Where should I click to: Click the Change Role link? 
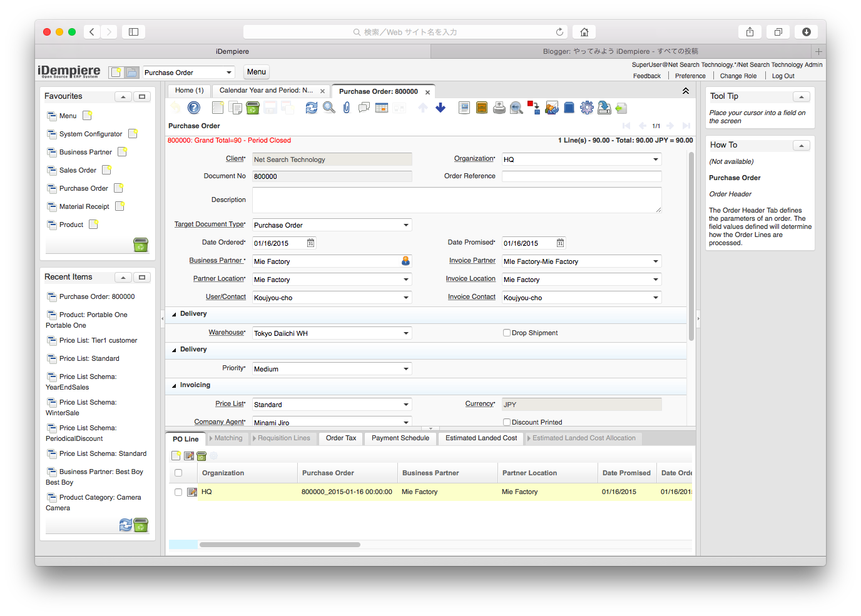pos(738,76)
